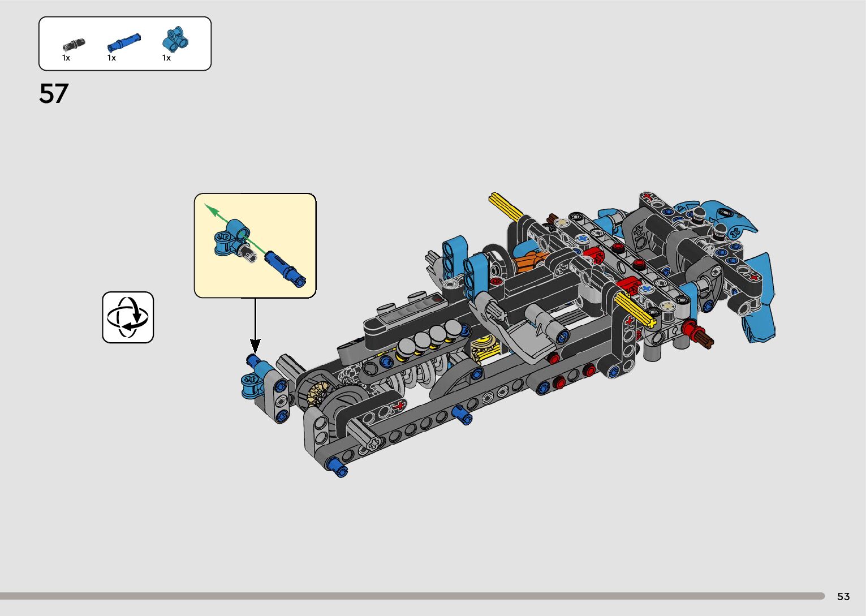Click the rotate model icon

pos(128,317)
